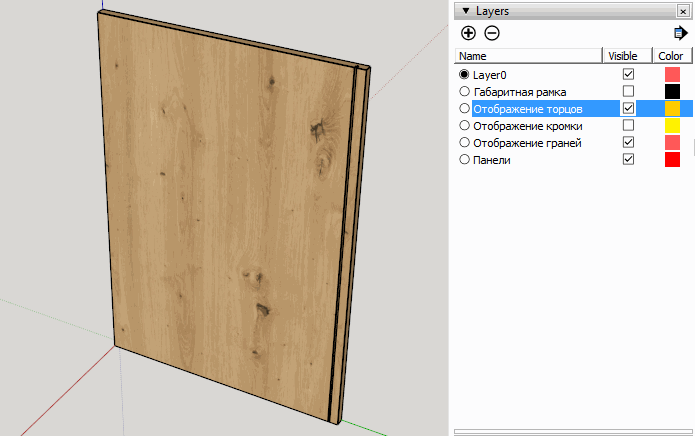Open the yellow color swatch of Отображение торцов
695x436 pixels.
coord(672,108)
